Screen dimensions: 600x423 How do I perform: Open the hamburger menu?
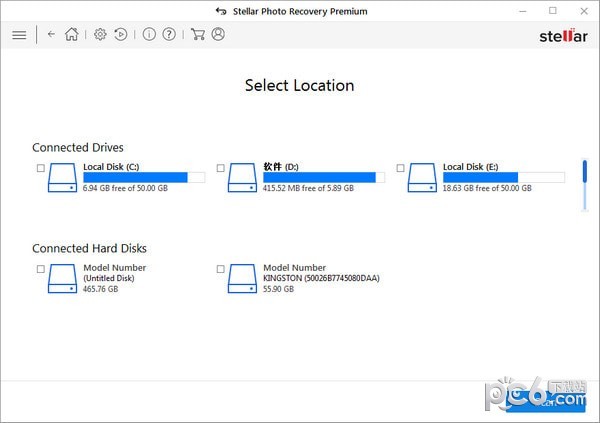click(x=19, y=35)
